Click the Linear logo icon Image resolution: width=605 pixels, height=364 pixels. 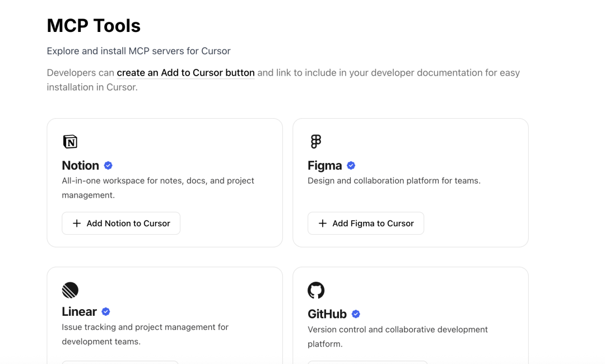70,290
